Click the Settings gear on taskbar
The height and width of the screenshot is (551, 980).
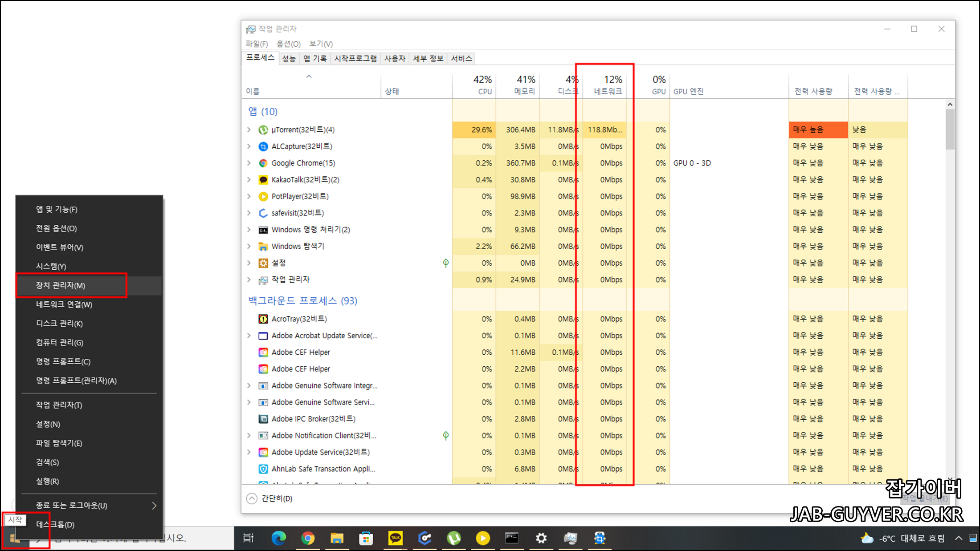(x=541, y=539)
